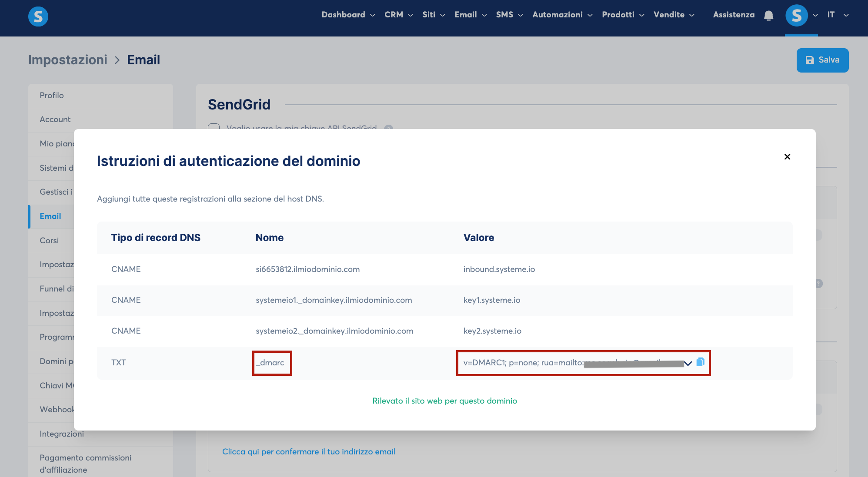Viewport: 868px width, 477px height.
Task: Expand the Email top menu
Action: click(471, 15)
